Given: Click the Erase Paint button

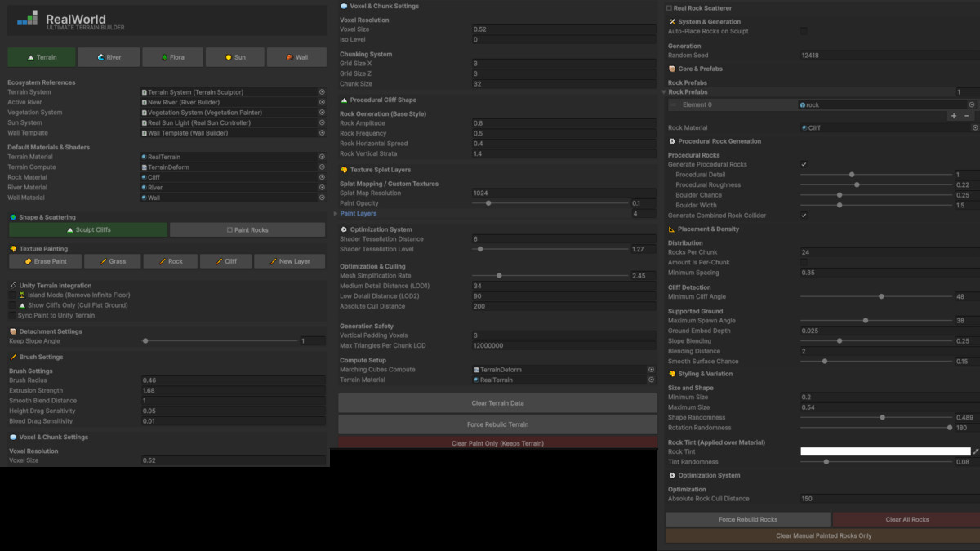Looking at the screenshot, I should coord(46,261).
